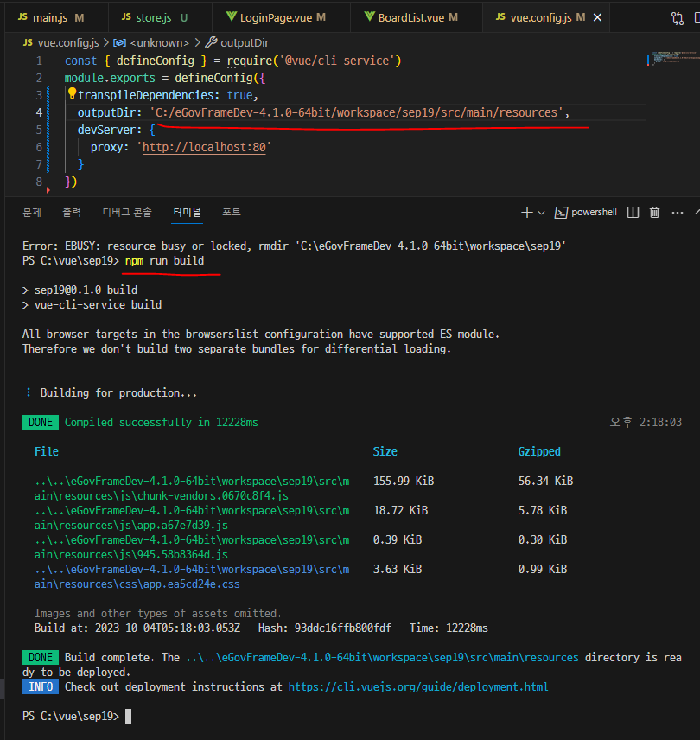Close the vue.config.js tab

(x=597, y=17)
